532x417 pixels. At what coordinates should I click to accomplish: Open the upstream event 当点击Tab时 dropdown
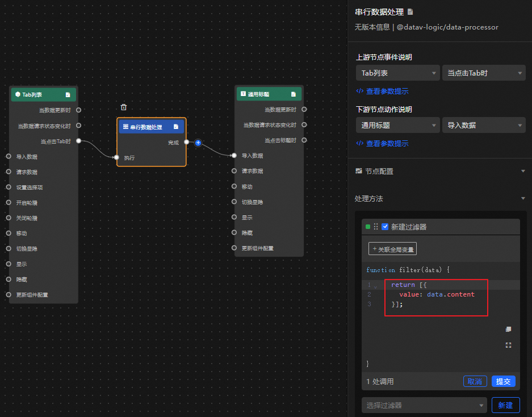point(484,73)
